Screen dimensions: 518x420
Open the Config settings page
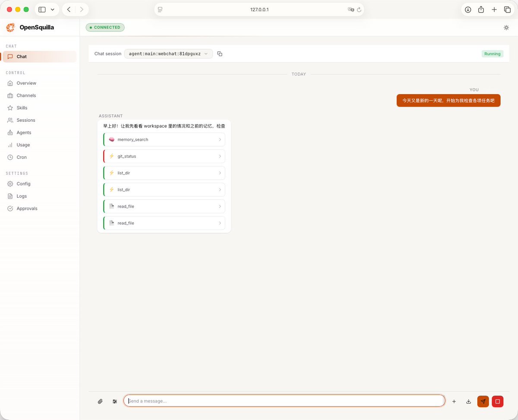pos(39,183)
